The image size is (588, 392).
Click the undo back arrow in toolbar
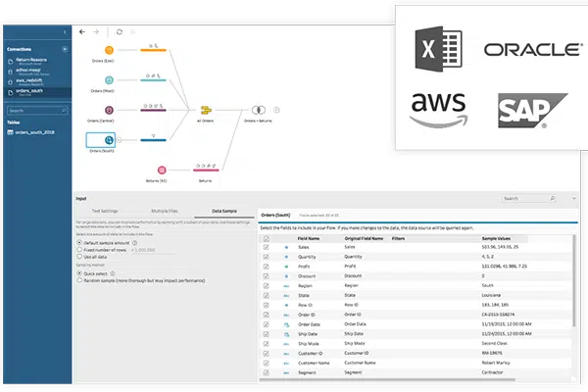click(82, 32)
